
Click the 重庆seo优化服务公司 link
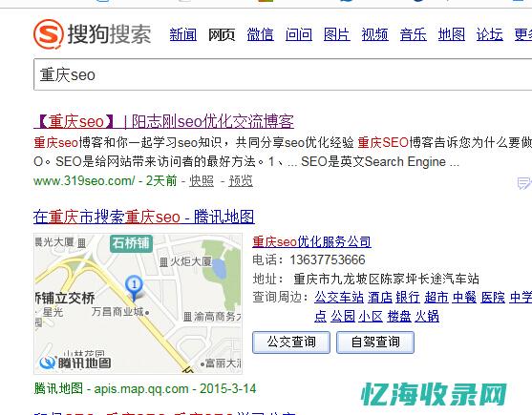[x=311, y=241]
